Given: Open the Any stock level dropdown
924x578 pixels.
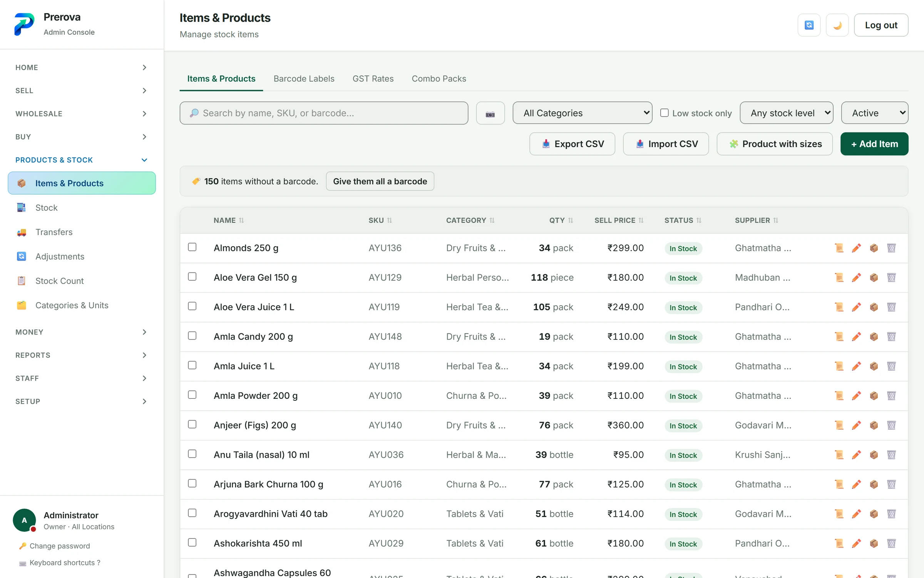Looking at the screenshot, I should [786, 113].
